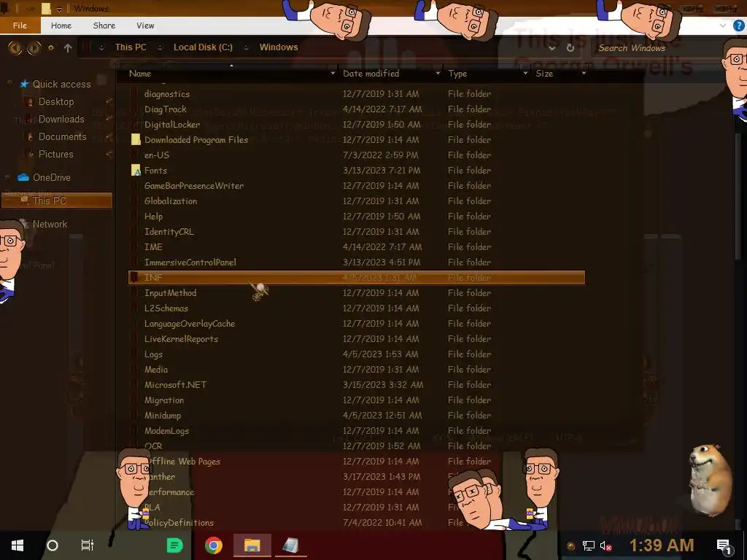The image size is (747, 560).
Task: Sort by Date modified column header
Action: [371, 74]
